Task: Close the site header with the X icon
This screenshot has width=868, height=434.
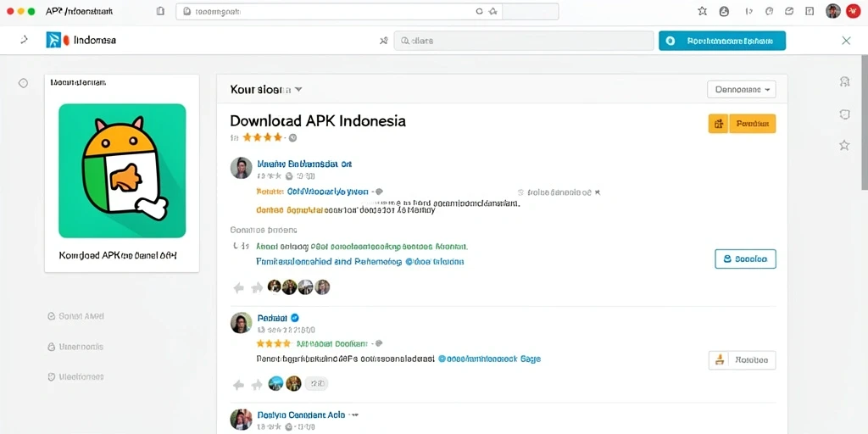Action: coord(846,41)
